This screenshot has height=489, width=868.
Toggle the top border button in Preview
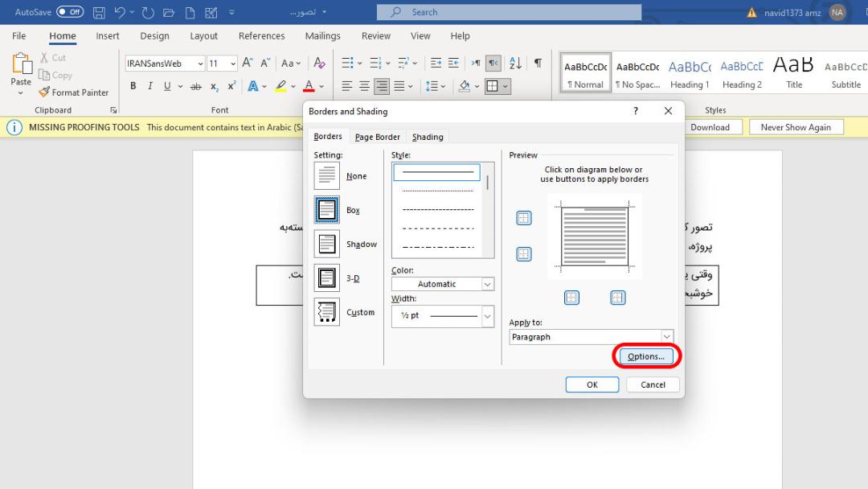coord(524,218)
